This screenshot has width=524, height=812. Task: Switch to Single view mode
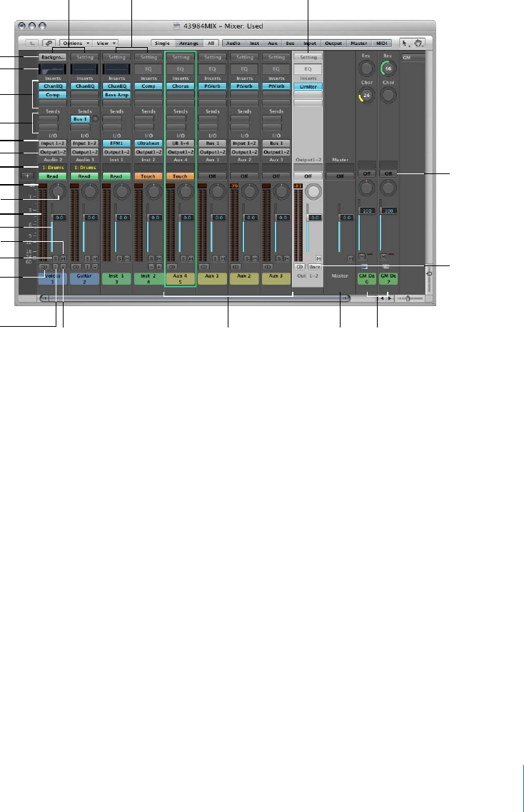[162, 44]
